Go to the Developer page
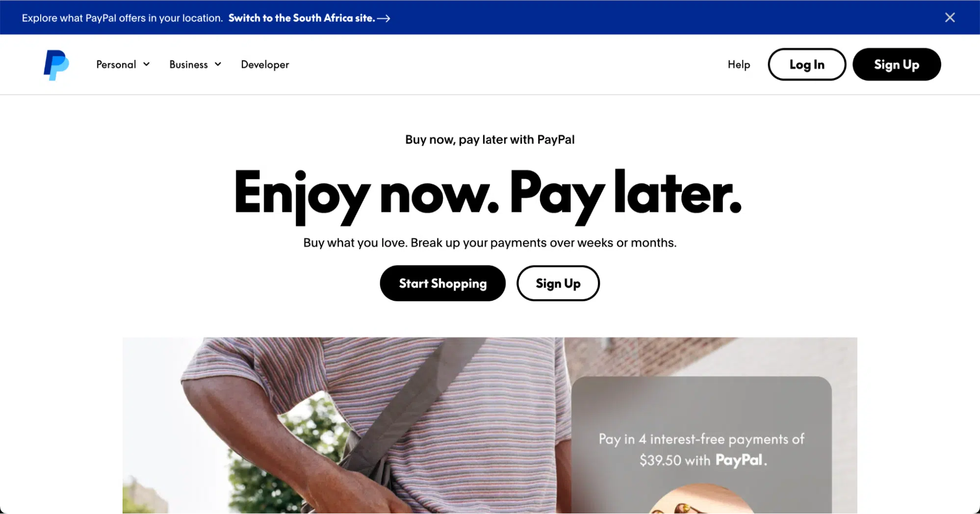 [x=265, y=64]
